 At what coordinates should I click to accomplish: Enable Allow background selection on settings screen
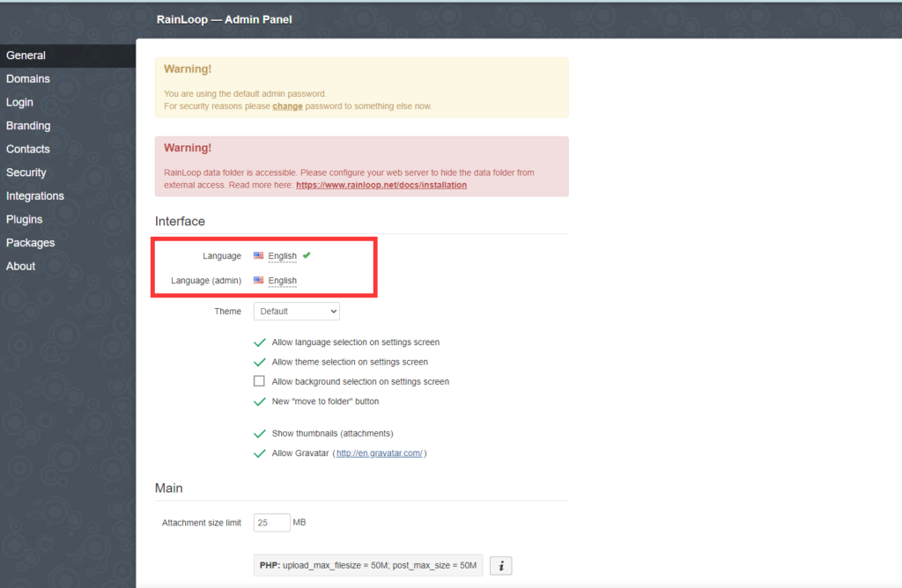(260, 381)
